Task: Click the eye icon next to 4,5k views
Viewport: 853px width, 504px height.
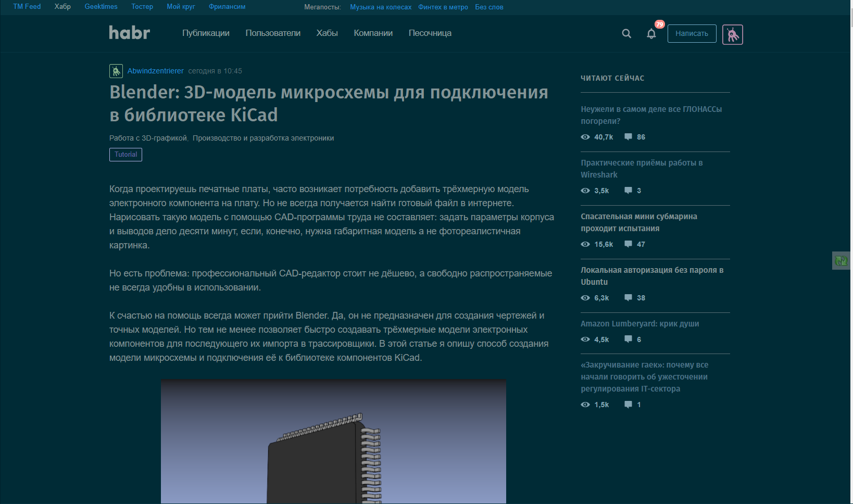Action: pyautogui.click(x=585, y=339)
